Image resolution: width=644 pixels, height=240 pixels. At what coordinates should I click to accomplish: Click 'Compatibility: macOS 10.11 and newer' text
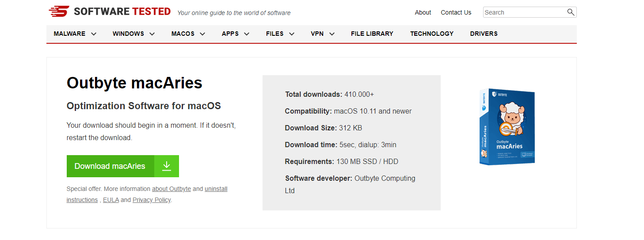pos(348,111)
